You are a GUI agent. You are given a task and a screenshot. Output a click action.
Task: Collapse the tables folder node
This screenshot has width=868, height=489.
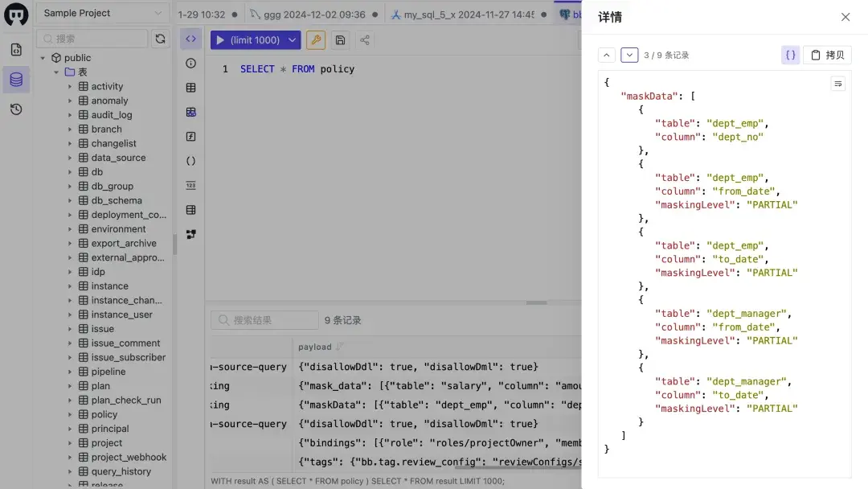[x=56, y=72]
